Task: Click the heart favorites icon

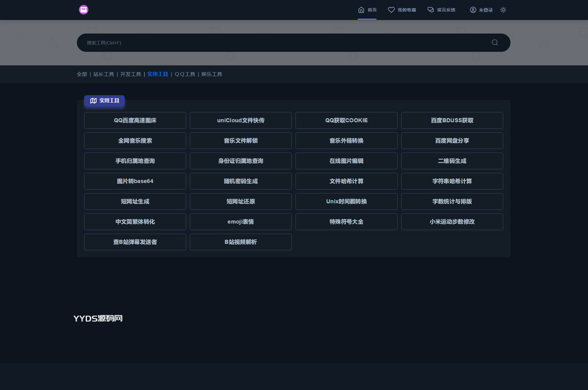Action: (x=391, y=10)
